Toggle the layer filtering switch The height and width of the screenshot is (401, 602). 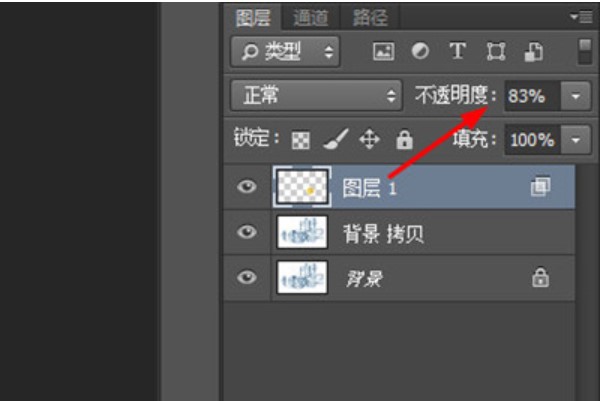(x=585, y=51)
